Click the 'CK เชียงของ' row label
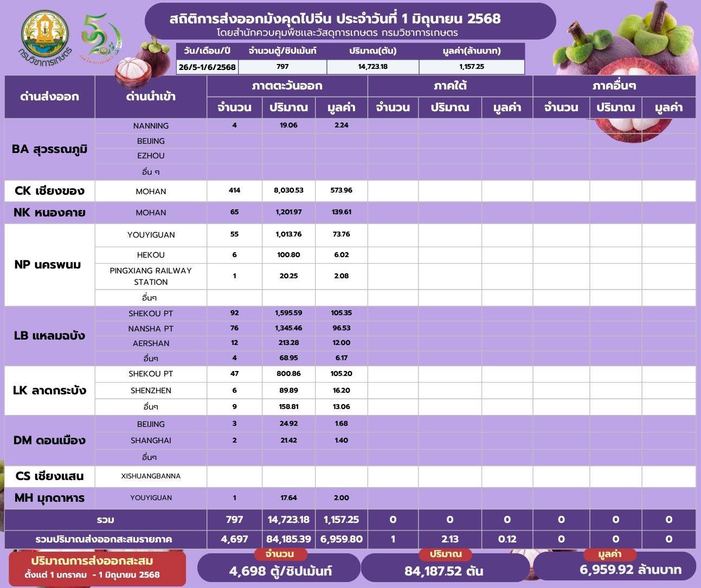Screen dimensions: 701x588 click(49, 191)
